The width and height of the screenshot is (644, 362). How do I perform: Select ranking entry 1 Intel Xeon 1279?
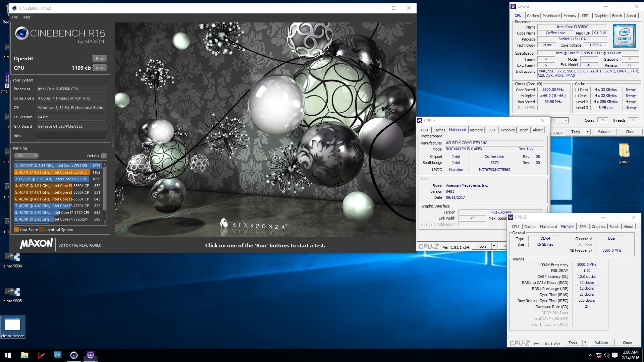pos(57,166)
